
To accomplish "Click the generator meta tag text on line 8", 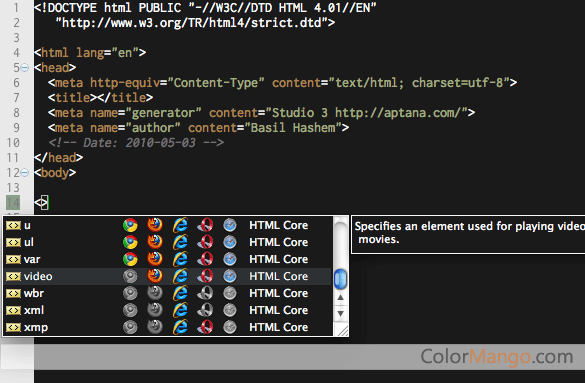I will (x=261, y=113).
